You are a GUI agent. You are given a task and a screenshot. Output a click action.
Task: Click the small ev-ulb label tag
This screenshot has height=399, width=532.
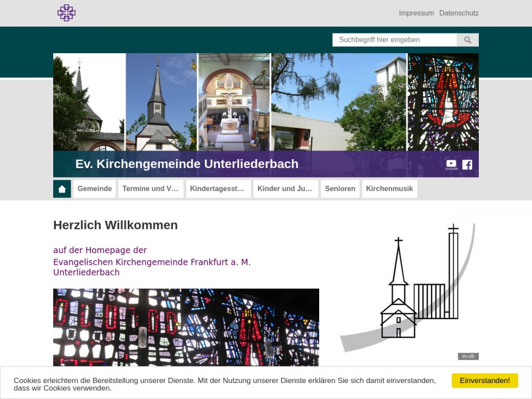[x=468, y=356]
